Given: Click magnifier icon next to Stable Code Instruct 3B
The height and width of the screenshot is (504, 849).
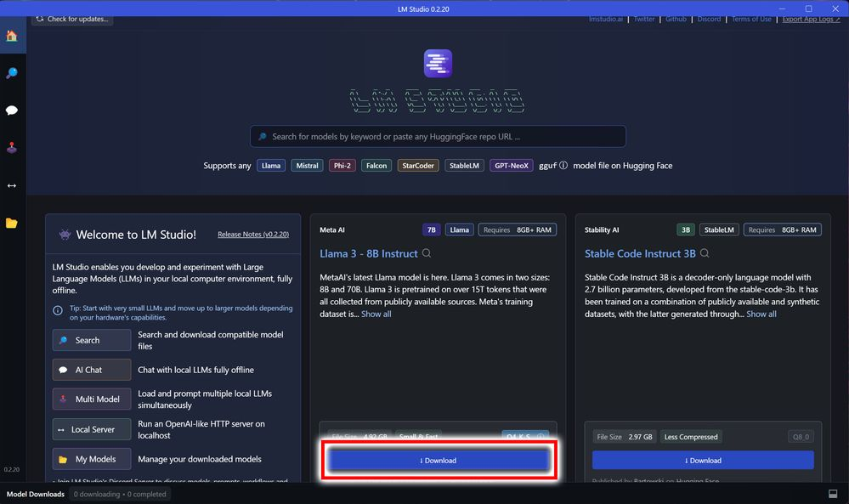Looking at the screenshot, I should tap(705, 252).
